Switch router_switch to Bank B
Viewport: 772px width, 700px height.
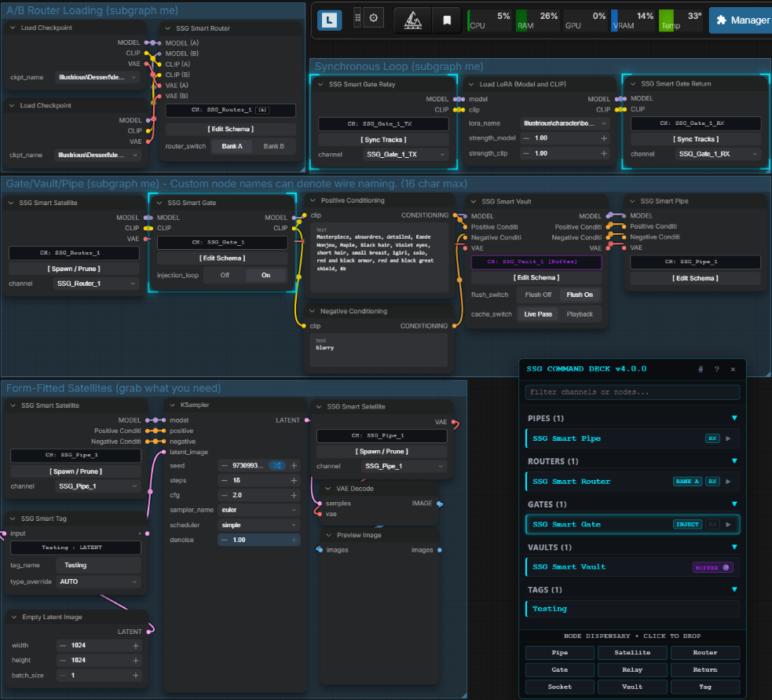click(x=273, y=146)
